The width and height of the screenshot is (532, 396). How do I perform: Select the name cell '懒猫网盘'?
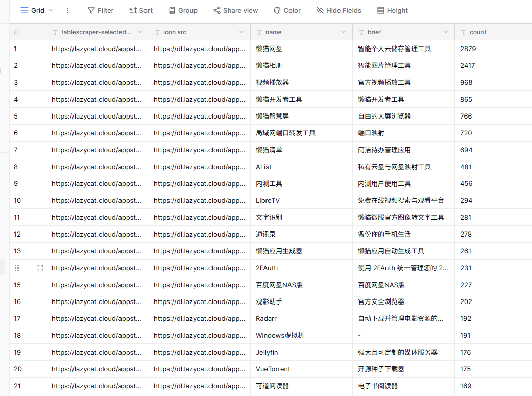tap(302, 49)
